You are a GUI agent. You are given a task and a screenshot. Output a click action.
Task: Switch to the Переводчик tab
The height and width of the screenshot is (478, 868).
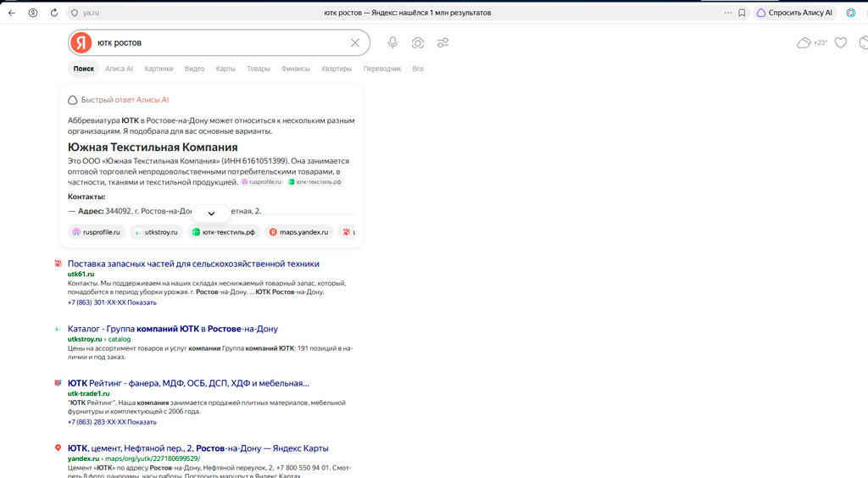point(382,69)
